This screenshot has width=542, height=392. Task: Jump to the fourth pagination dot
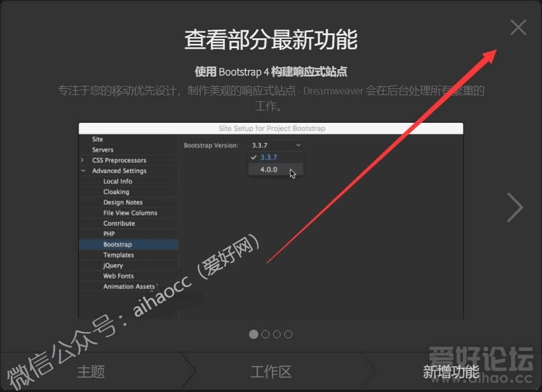tap(289, 334)
